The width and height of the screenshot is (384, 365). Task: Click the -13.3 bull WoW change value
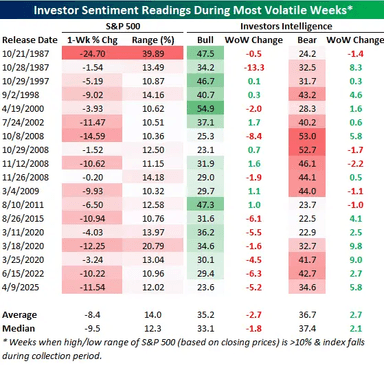point(254,68)
